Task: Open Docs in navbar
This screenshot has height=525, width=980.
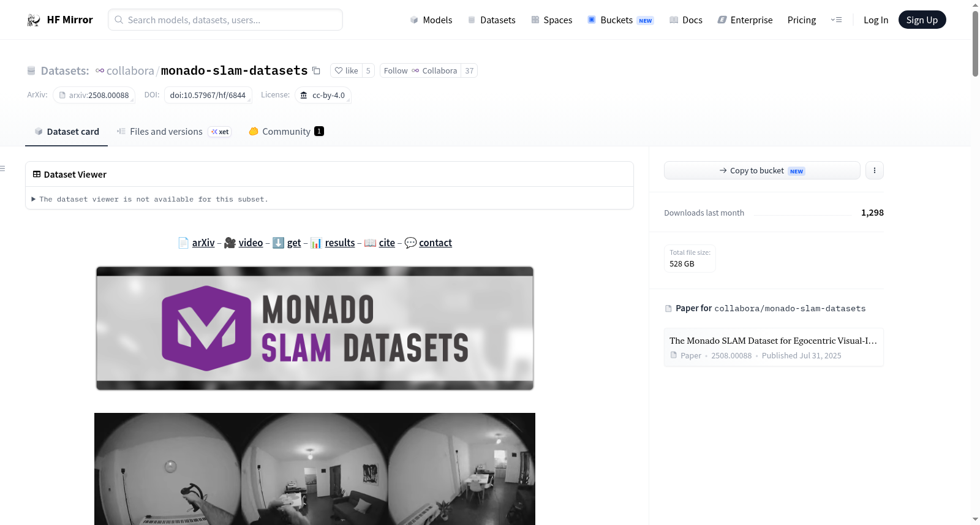Action: coord(686,20)
